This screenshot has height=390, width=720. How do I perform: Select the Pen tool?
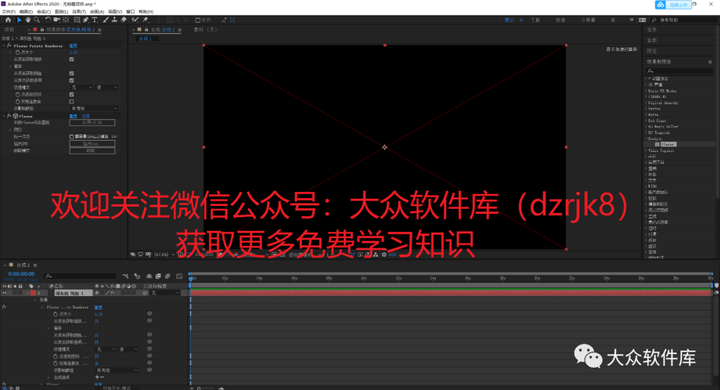point(86,20)
